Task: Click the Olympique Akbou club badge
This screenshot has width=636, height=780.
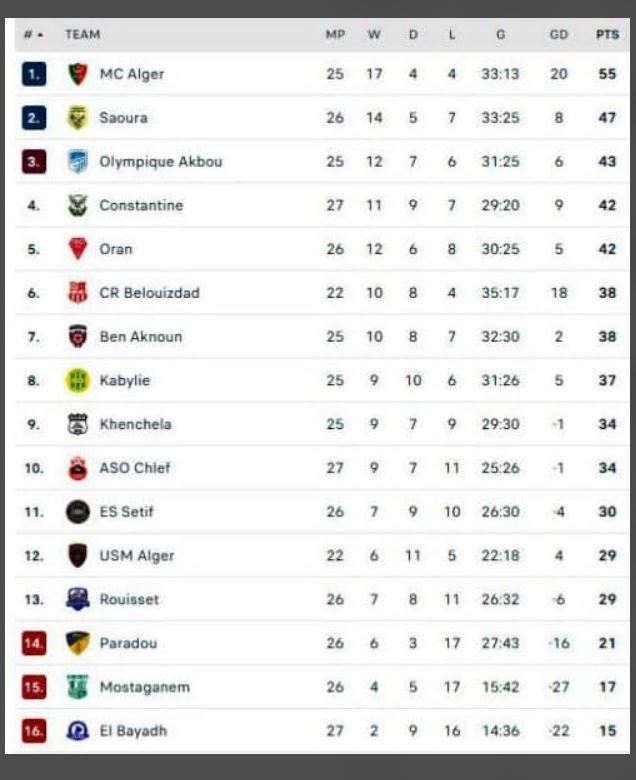Action: tap(77, 162)
